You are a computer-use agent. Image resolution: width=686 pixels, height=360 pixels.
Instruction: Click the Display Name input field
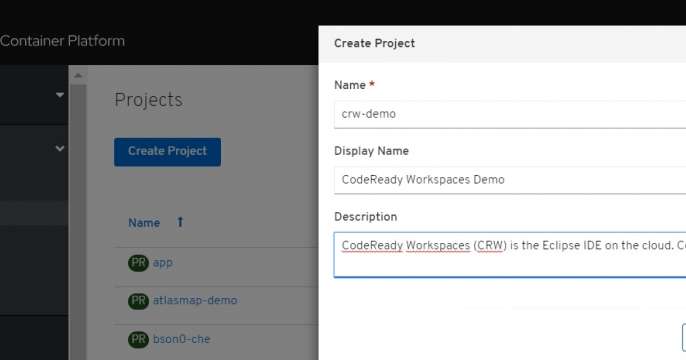point(510,180)
